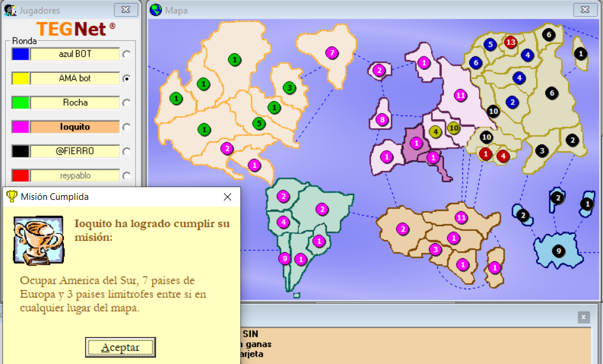Click the olive army token showing 4

pos(435,131)
